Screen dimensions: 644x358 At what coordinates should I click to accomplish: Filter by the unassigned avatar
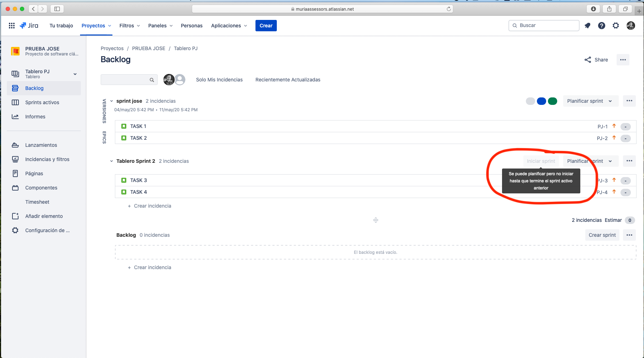click(x=180, y=80)
